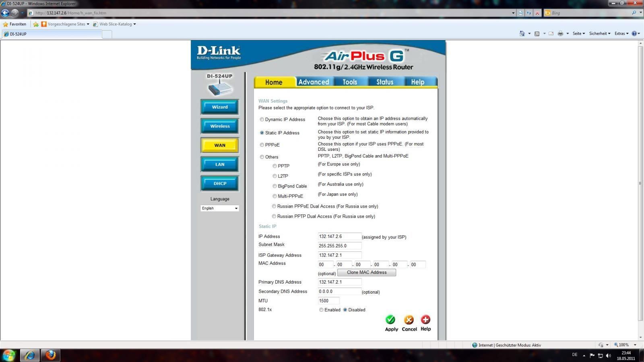The width and height of the screenshot is (644, 362).
Task: Click the read mail icon
Action: click(x=551, y=34)
